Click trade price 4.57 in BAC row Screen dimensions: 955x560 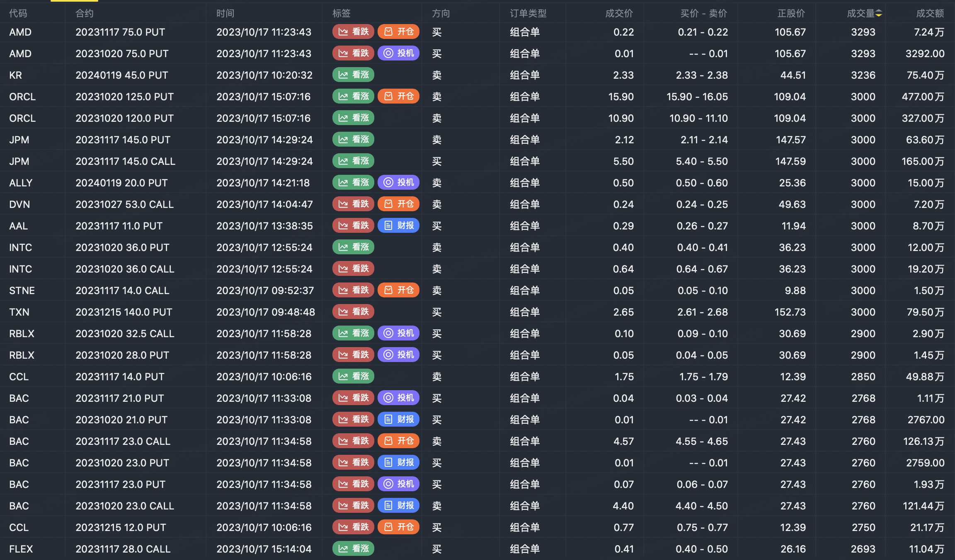tap(624, 441)
